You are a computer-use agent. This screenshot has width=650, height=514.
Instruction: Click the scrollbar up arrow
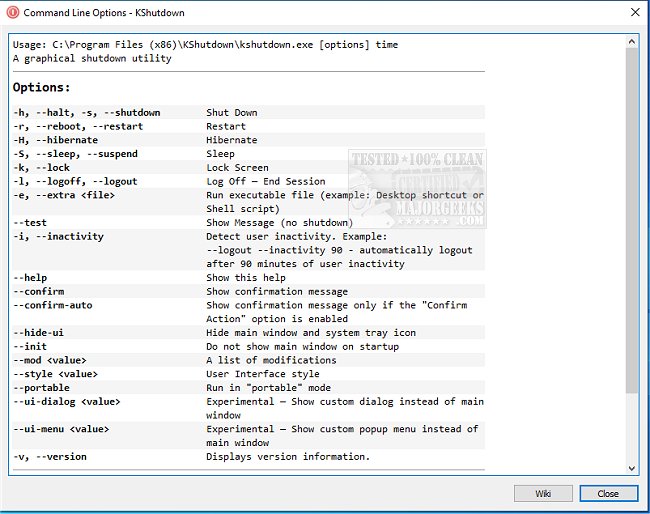632,41
